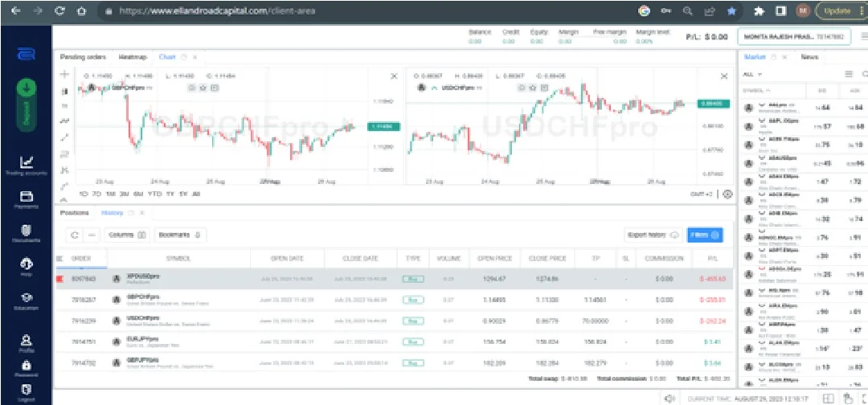868x405 pixels.
Task: Sort history by OPEN DATE column header
Action: [287, 259]
